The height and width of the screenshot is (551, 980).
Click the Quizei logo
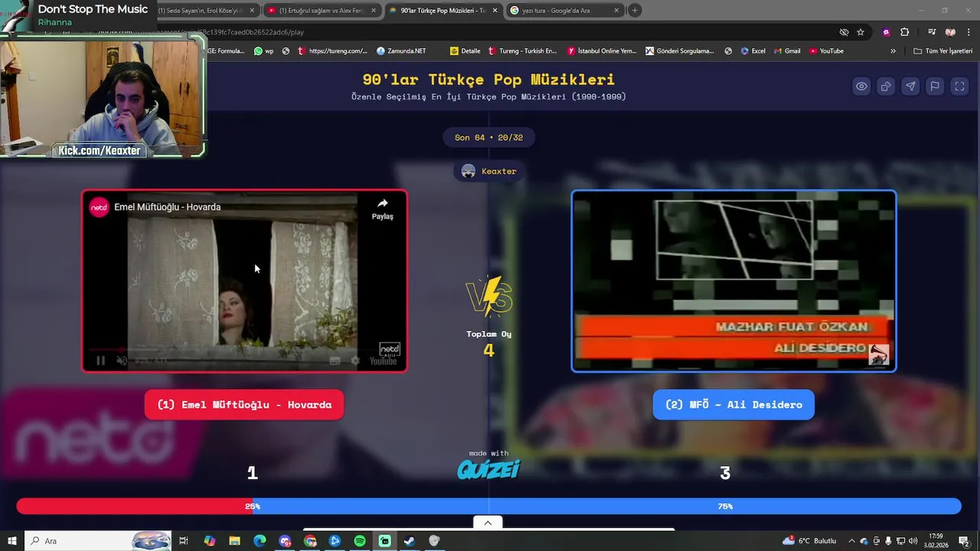pyautogui.click(x=488, y=469)
